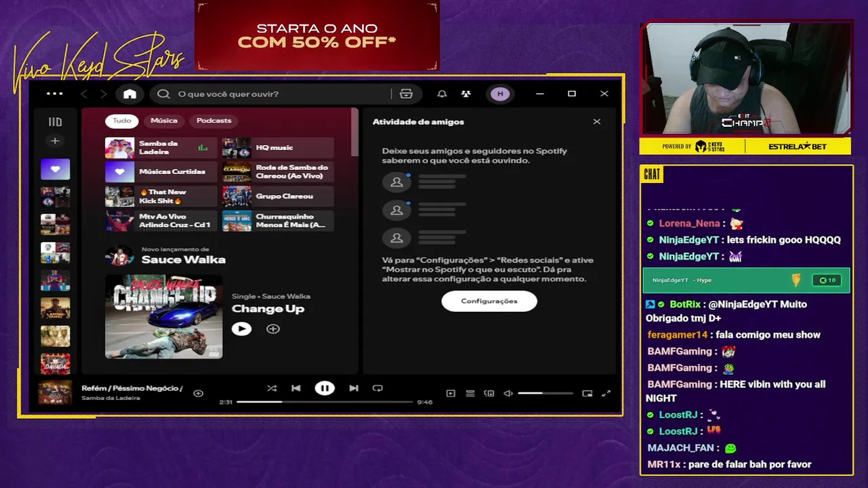The width and height of the screenshot is (868, 488).
Task: Click the NinjaEdgeYT Hype chat banner
Action: click(x=746, y=280)
